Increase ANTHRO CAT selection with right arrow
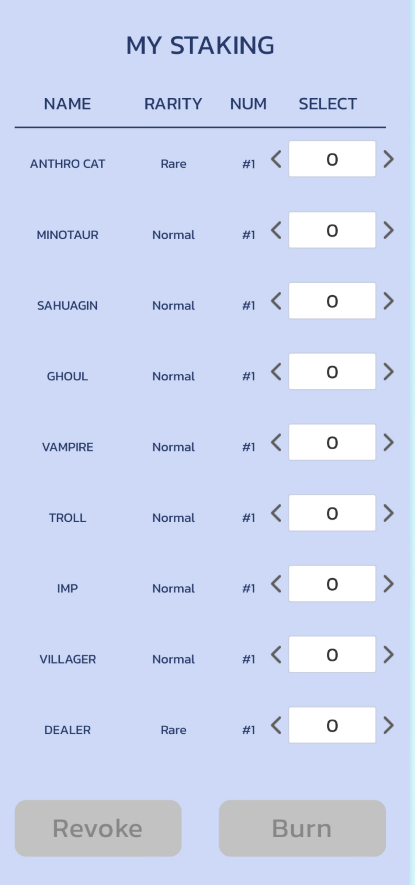The height and width of the screenshot is (885, 415). (x=388, y=159)
